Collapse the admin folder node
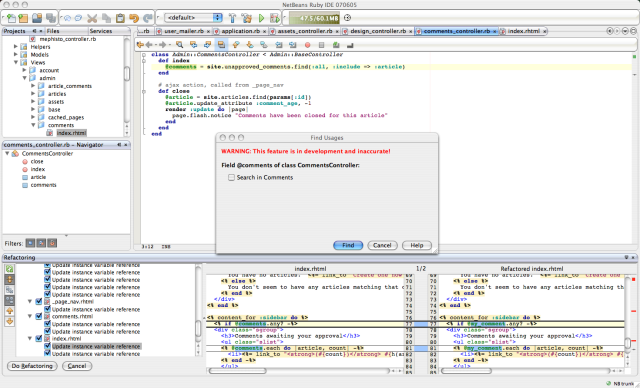Screen dimensions: 640x388 pos(24,78)
